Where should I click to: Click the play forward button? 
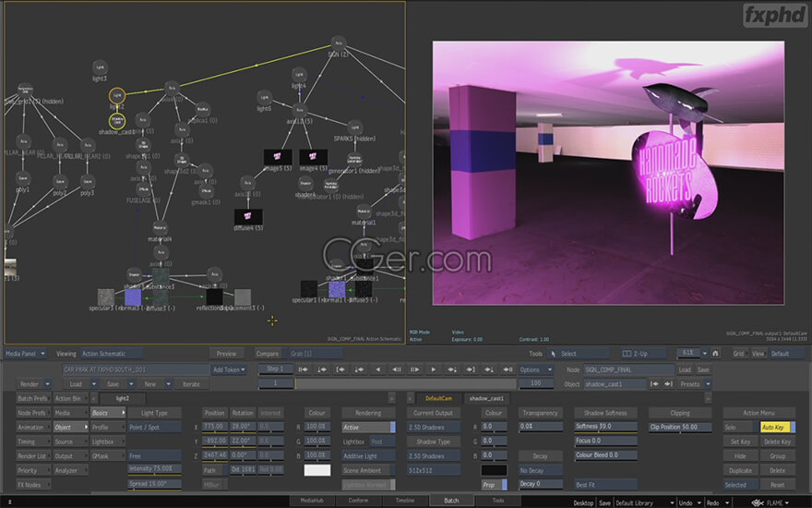[x=434, y=369]
